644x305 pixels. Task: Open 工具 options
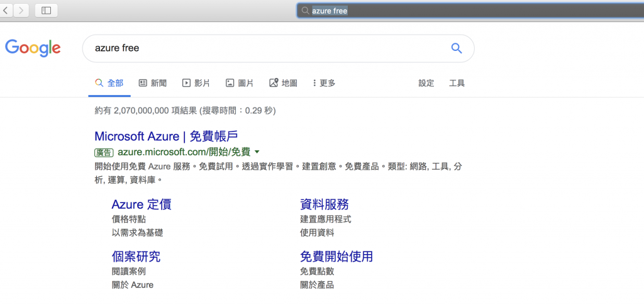(457, 84)
